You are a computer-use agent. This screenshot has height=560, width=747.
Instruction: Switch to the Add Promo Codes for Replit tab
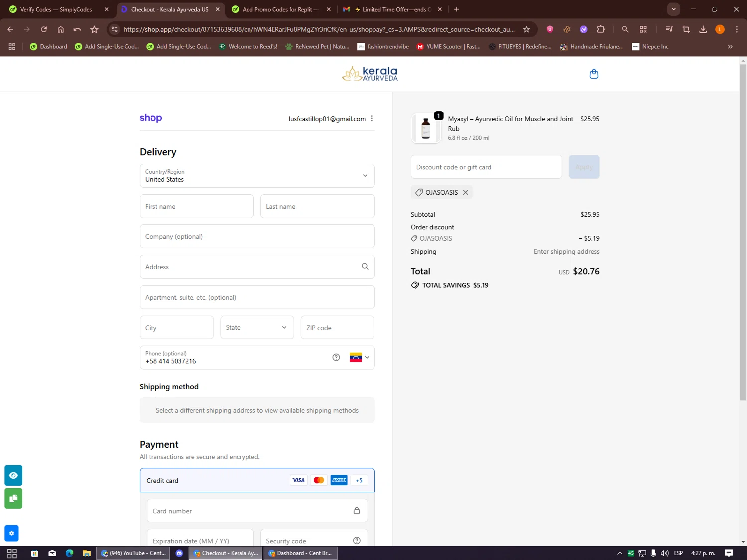point(281,9)
